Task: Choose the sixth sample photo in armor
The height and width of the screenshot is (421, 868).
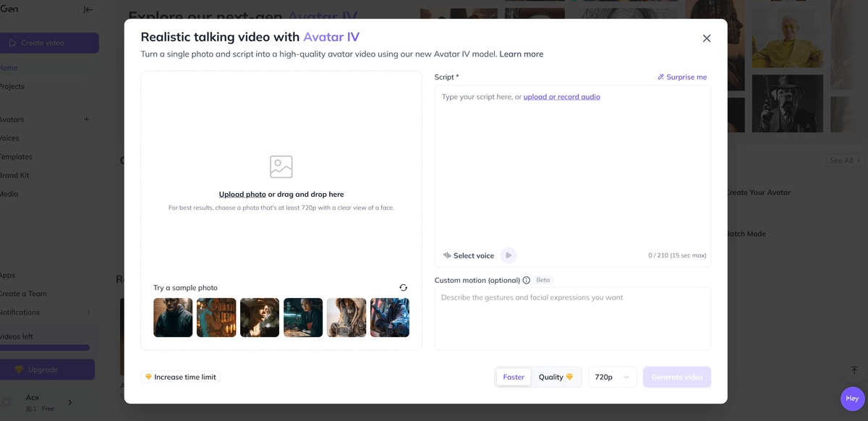Action: tap(390, 318)
